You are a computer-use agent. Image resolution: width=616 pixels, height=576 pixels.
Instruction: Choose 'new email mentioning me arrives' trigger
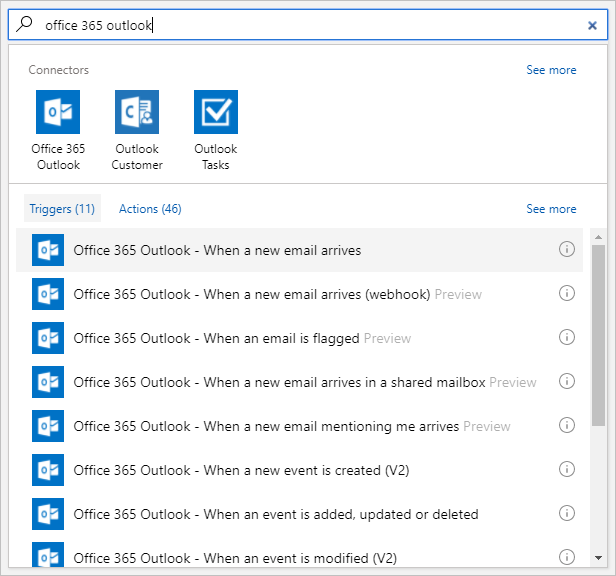click(x=299, y=426)
